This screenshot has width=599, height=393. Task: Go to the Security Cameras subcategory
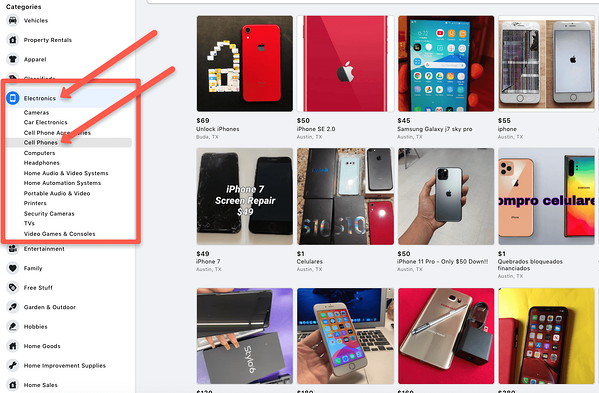coord(49,213)
